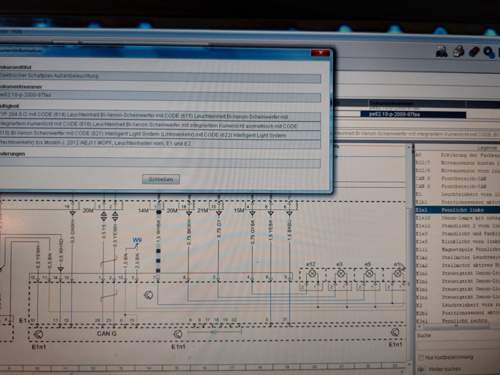Image resolution: width=500 pixels, height=375 pixels.
Task: Select document row pe82.10-p-2000-97lxa in main window
Action: pyautogui.click(x=413, y=114)
